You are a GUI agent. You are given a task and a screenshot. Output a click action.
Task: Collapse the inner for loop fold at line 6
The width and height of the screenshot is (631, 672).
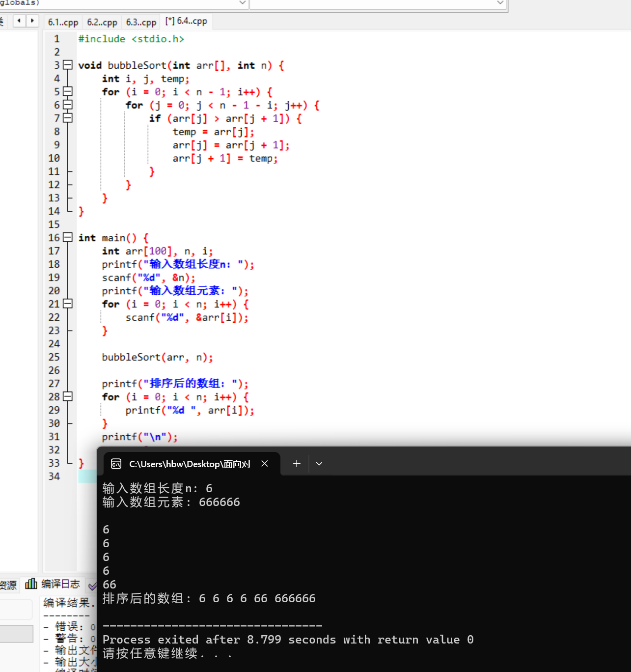68,105
